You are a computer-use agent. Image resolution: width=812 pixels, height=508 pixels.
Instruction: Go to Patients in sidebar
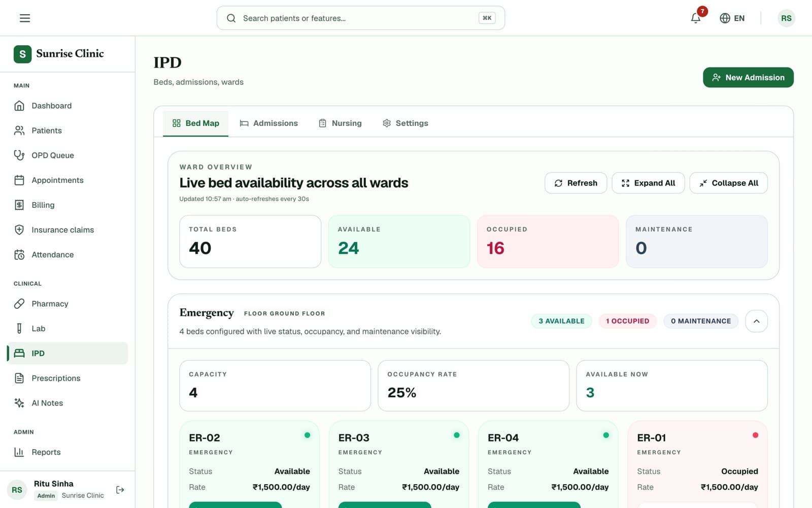click(67, 131)
